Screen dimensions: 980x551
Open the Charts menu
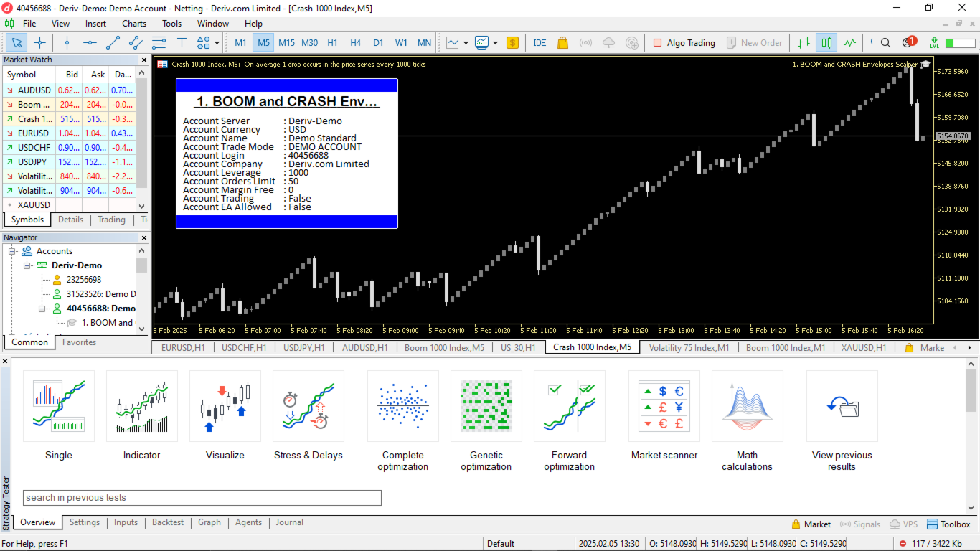[x=134, y=23]
